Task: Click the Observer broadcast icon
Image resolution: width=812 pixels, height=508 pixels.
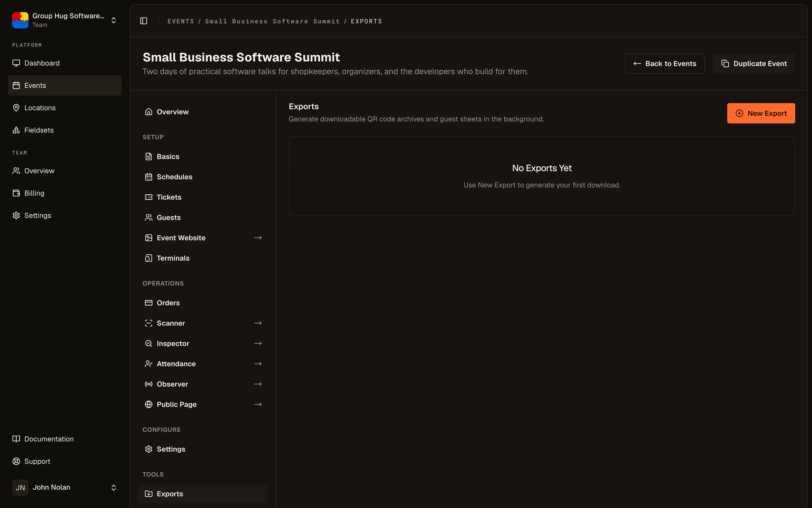Action: coord(149,384)
